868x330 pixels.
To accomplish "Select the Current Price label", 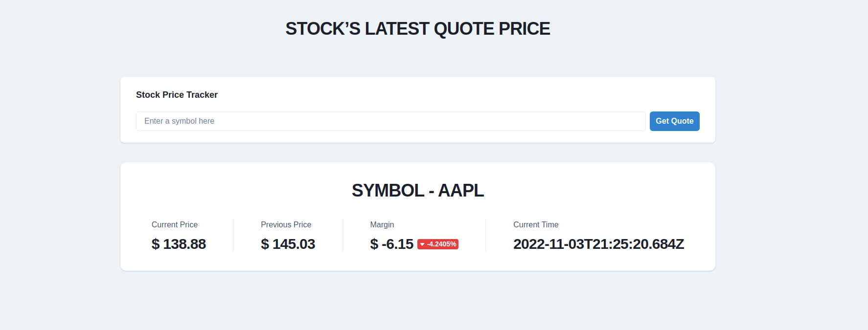I will (x=174, y=224).
